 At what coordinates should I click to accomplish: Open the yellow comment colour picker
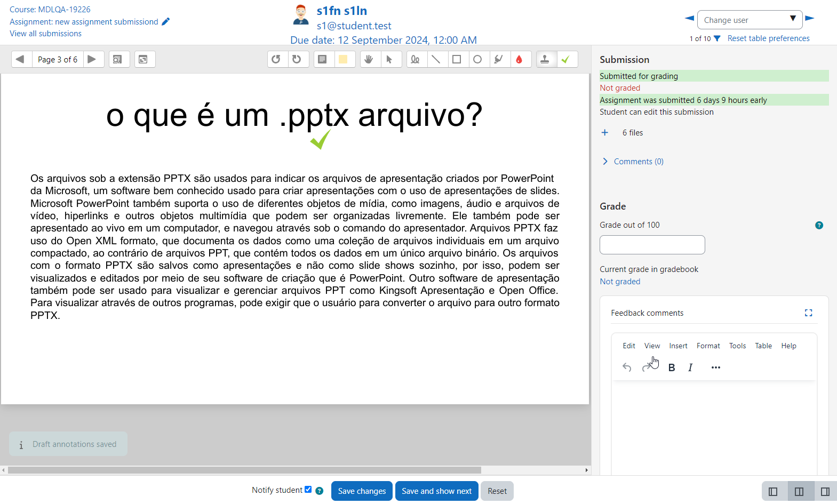coord(344,59)
